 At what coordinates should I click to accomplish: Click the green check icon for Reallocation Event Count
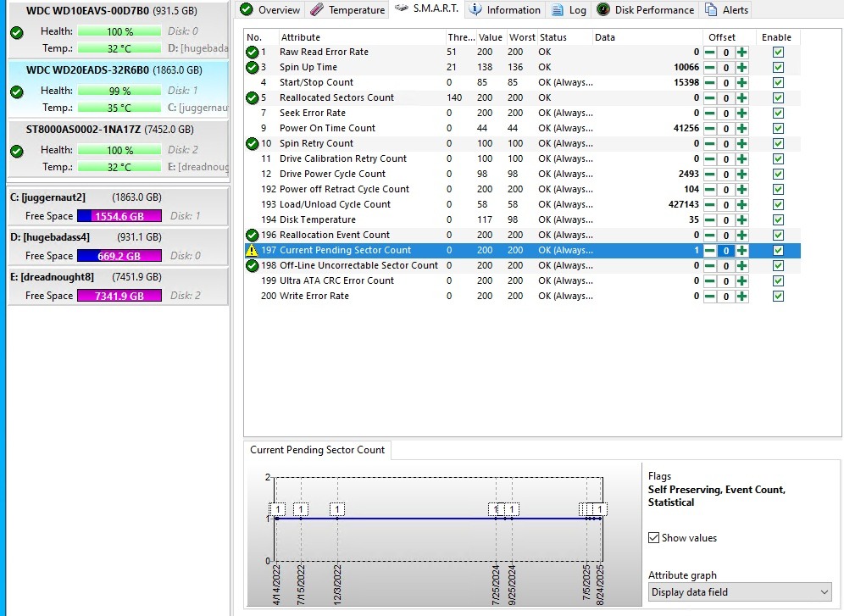click(252, 235)
